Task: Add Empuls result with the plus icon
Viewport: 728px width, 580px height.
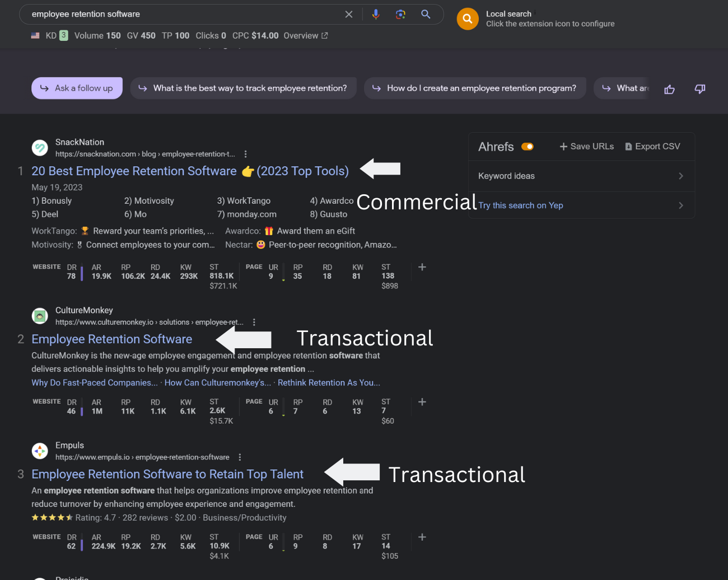Action: pyautogui.click(x=422, y=537)
